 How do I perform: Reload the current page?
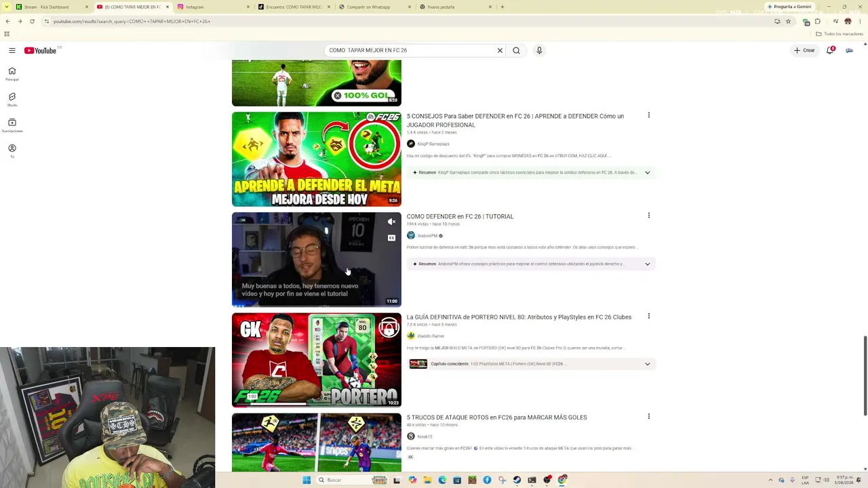pos(32,21)
